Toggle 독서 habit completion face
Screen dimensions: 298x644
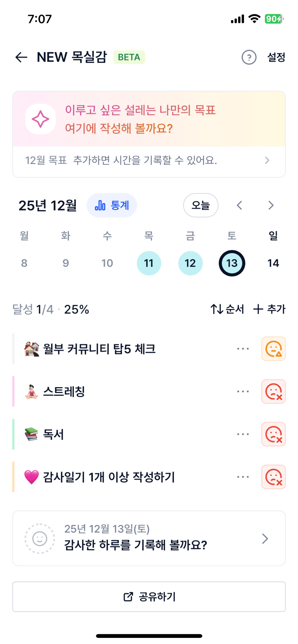coord(273,434)
